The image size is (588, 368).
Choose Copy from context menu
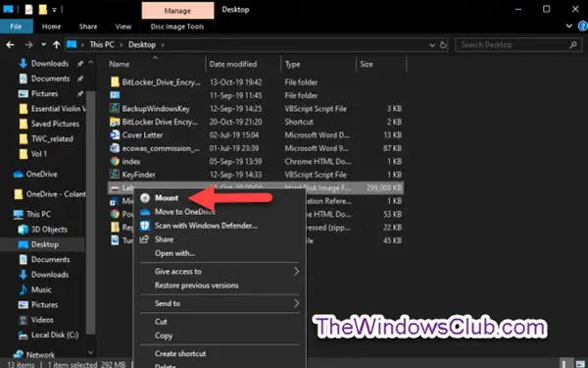[x=164, y=336]
